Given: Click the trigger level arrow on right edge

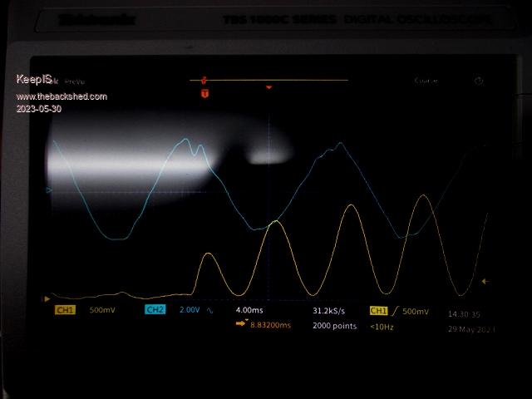Looking at the screenshot, I should tap(485, 282).
